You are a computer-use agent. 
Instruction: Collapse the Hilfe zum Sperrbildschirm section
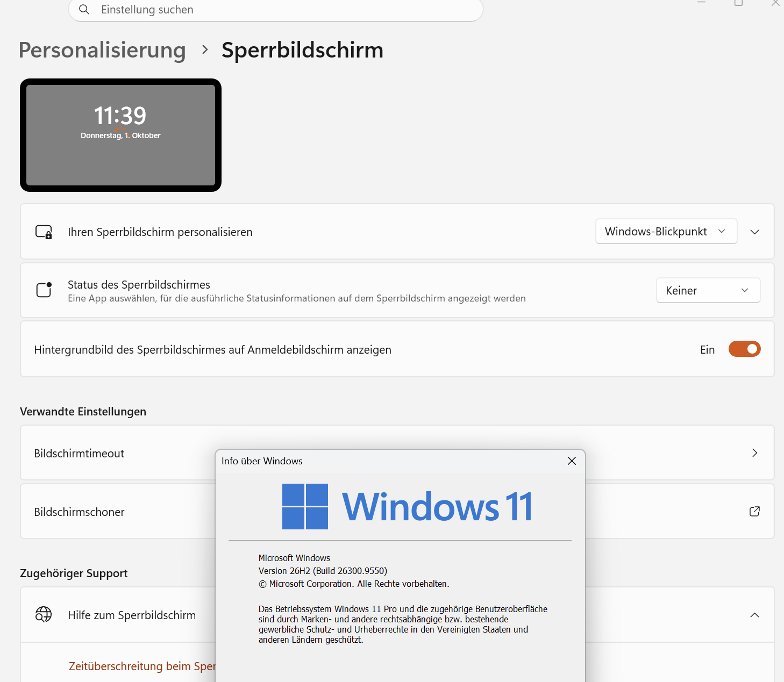tap(754, 615)
